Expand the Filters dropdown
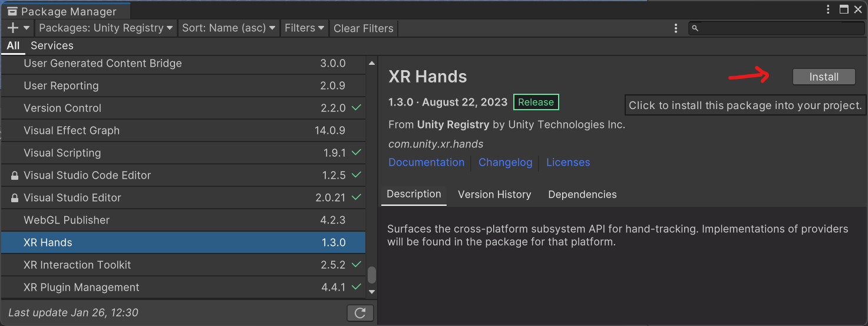868x326 pixels. (304, 28)
